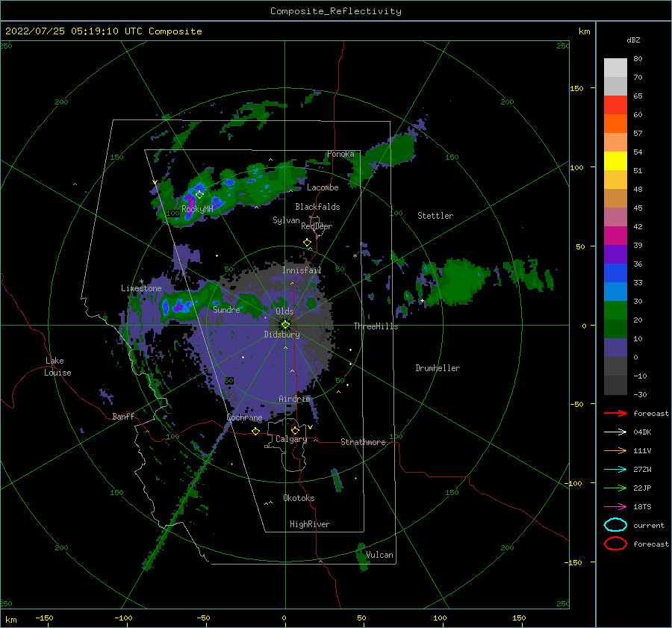Select the Ponoka label

(x=340, y=154)
